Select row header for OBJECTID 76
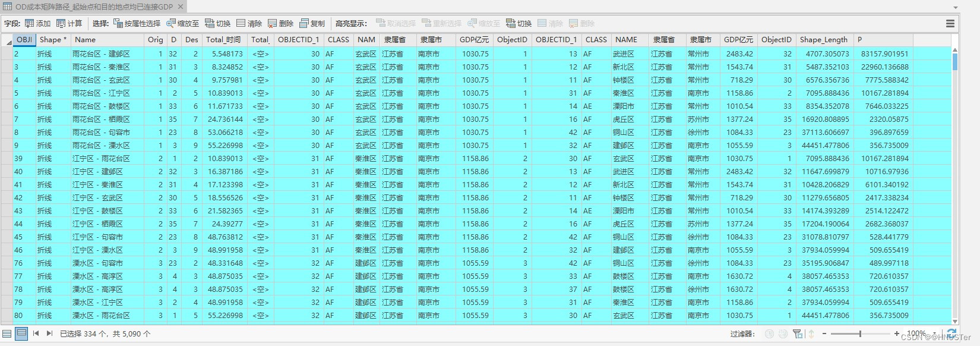The width and height of the screenshot is (980, 346). 7,263
